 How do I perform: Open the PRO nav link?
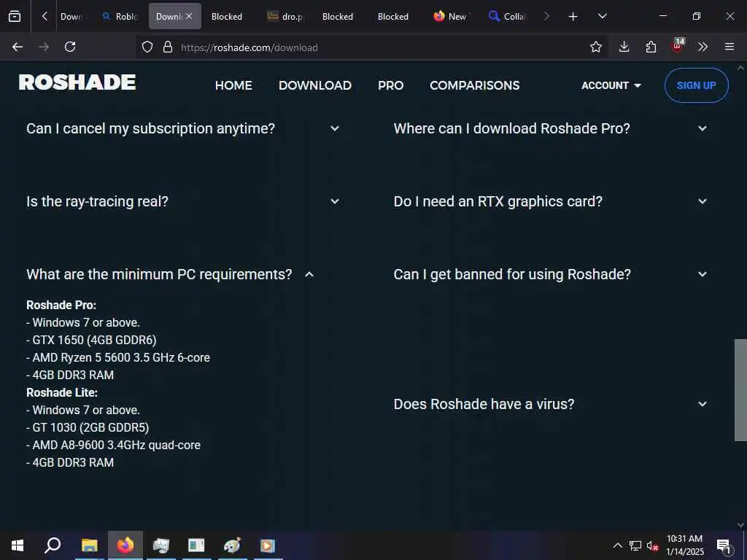tap(391, 85)
